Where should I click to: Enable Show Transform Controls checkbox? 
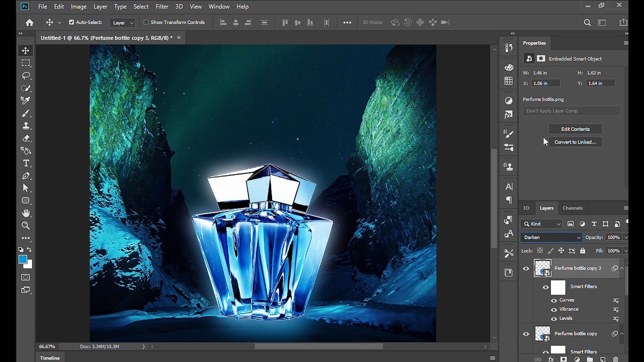146,22
